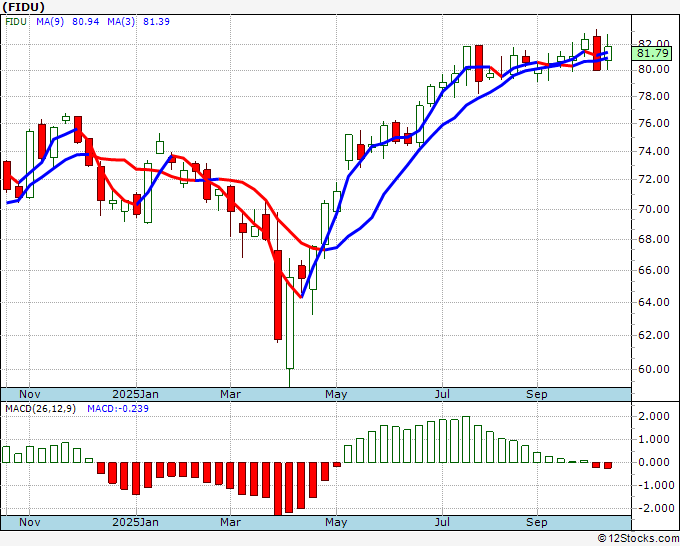This screenshot has width=680, height=546.
Task: Select the 74.00 price axis label
Action: [x=654, y=151]
